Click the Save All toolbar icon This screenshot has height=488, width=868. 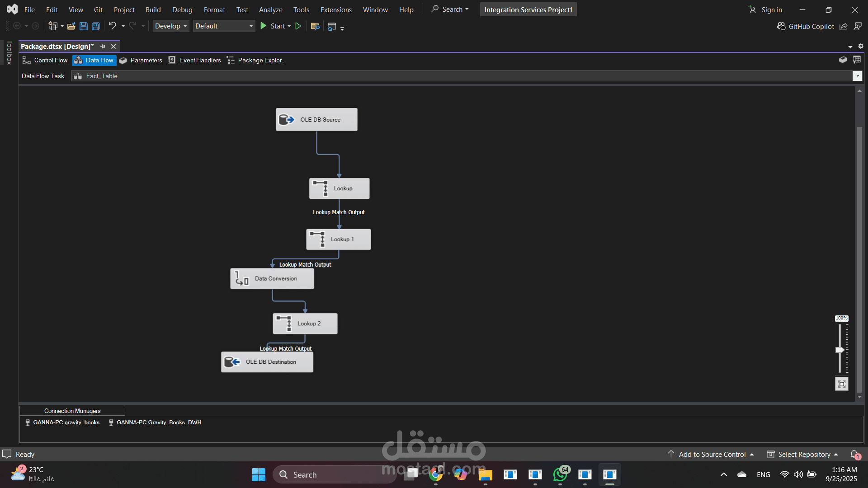(x=95, y=26)
